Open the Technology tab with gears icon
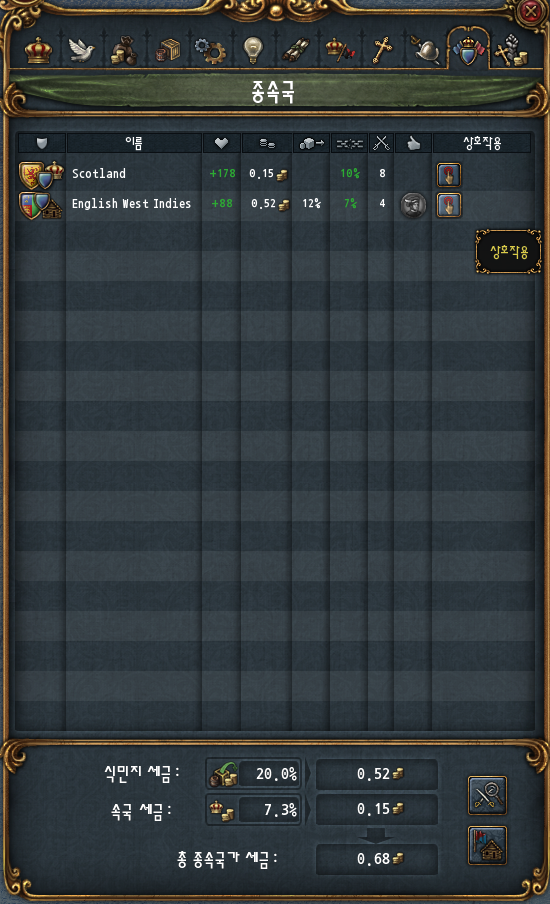The image size is (550, 904). click(210, 50)
